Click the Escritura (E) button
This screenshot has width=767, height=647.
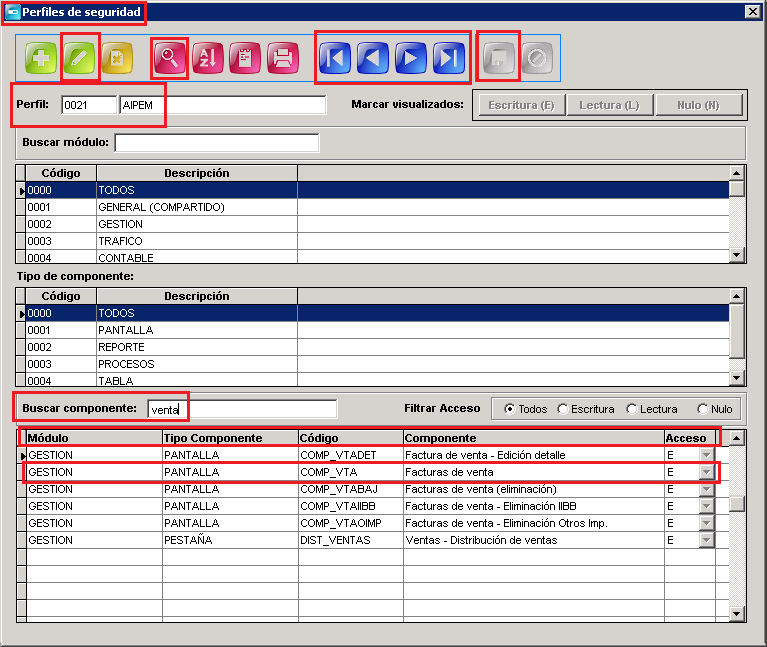[521, 105]
